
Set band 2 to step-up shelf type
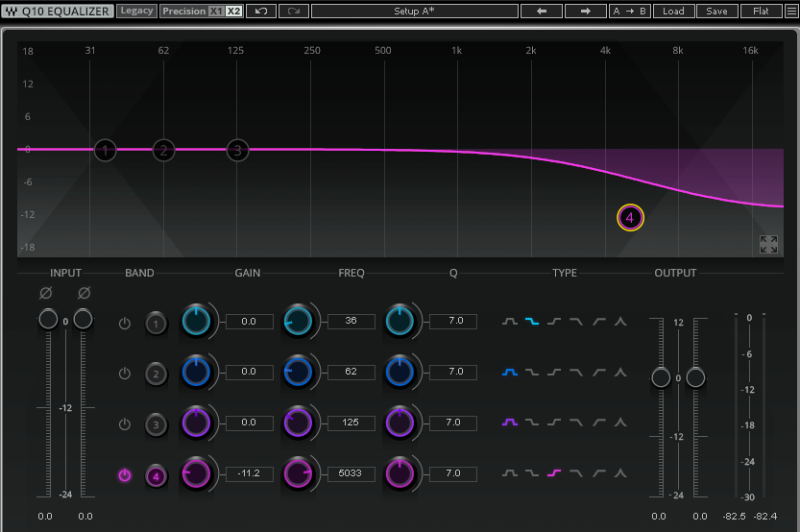[x=554, y=373]
